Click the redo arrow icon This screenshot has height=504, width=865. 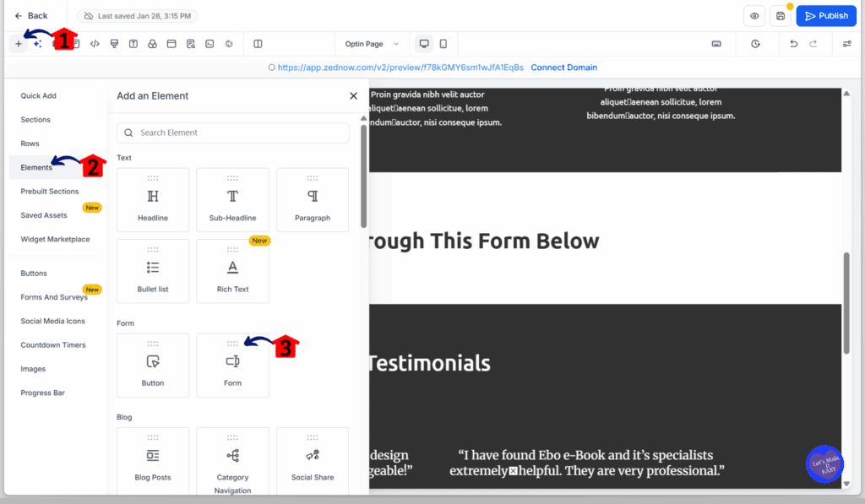coord(813,44)
